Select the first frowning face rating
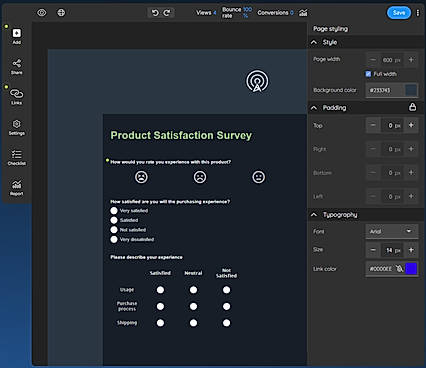This screenshot has height=368, width=426. [141, 177]
